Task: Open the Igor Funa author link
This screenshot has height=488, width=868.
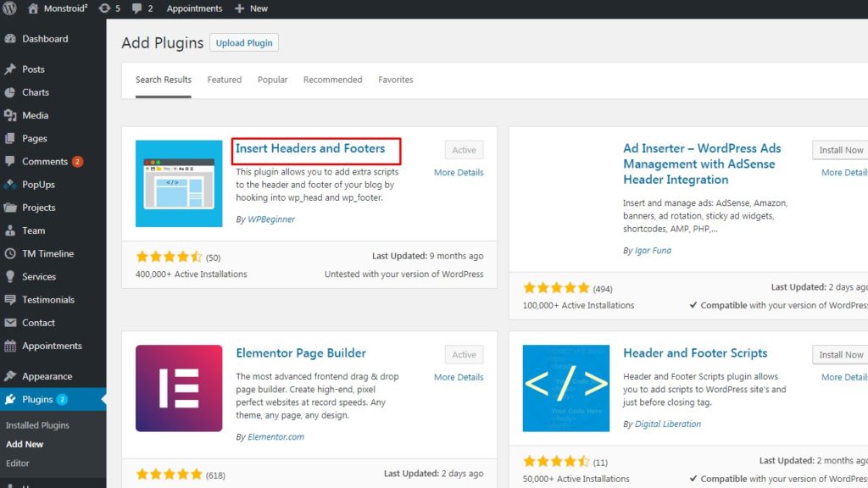Action: click(653, 250)
